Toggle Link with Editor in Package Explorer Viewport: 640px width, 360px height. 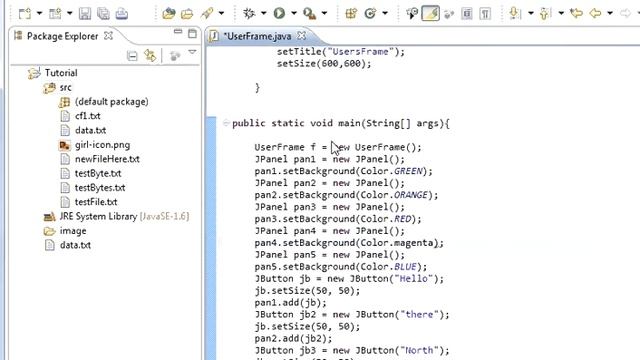(x=150, y=56)
